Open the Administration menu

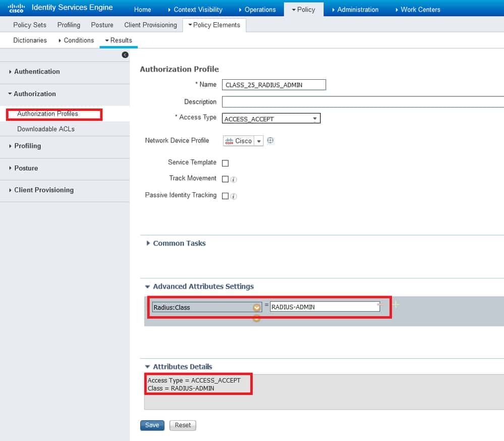click(355, 10)
